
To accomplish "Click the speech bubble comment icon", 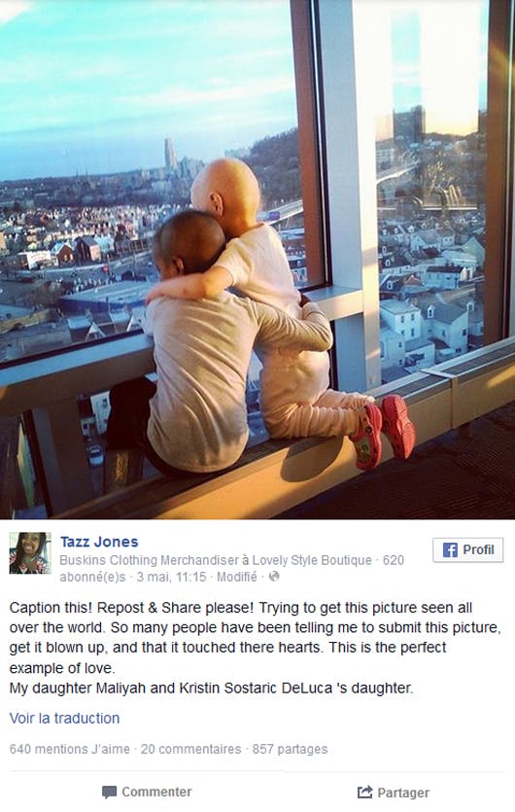I will pyautogui.click(x=109, y=792).
